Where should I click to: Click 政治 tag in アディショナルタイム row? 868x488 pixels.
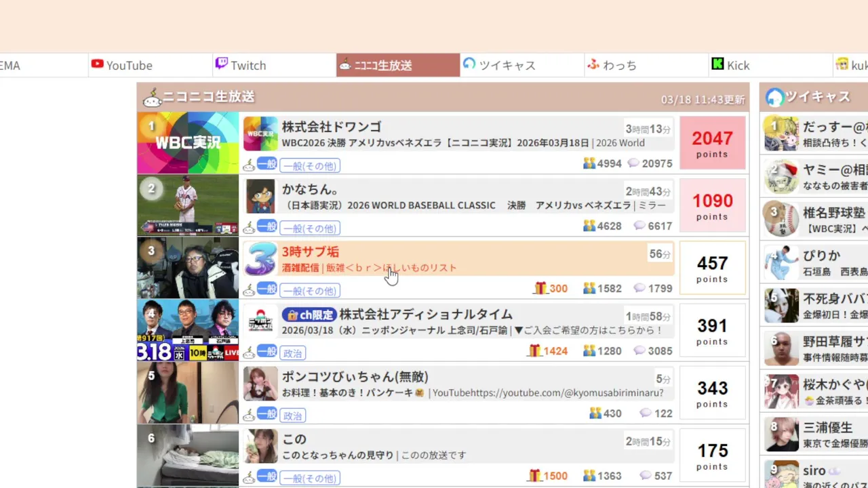293,353
